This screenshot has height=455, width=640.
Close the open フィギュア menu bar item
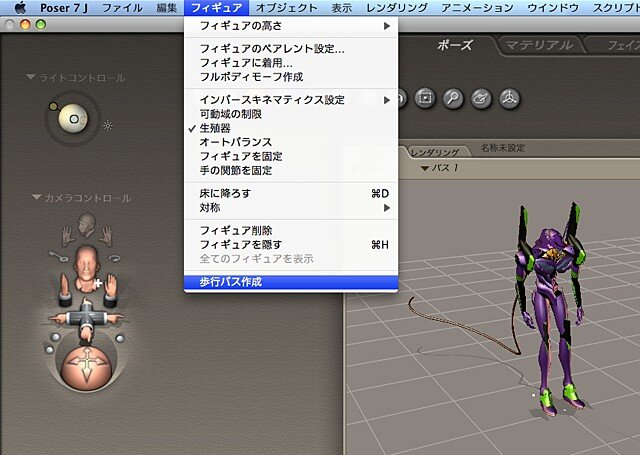coord(216,8)
